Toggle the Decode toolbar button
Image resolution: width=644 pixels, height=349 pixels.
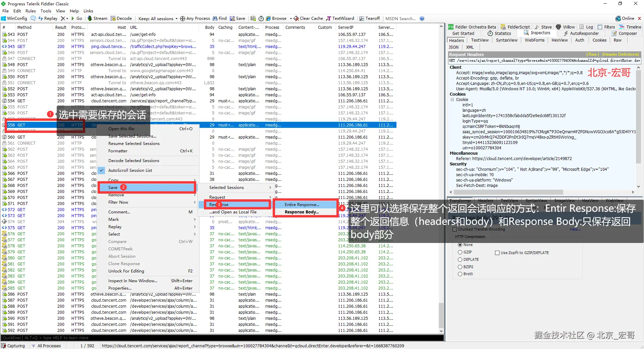tap(121, 18)
